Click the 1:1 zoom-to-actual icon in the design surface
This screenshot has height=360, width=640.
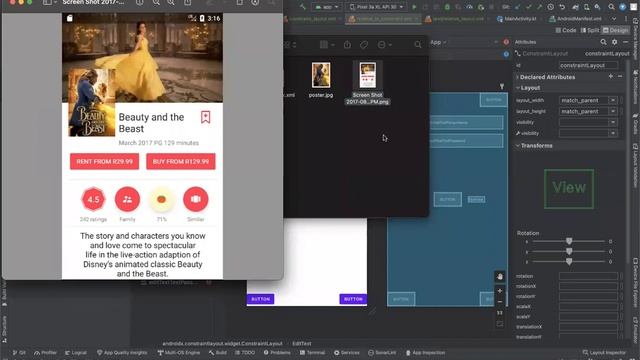500,313
